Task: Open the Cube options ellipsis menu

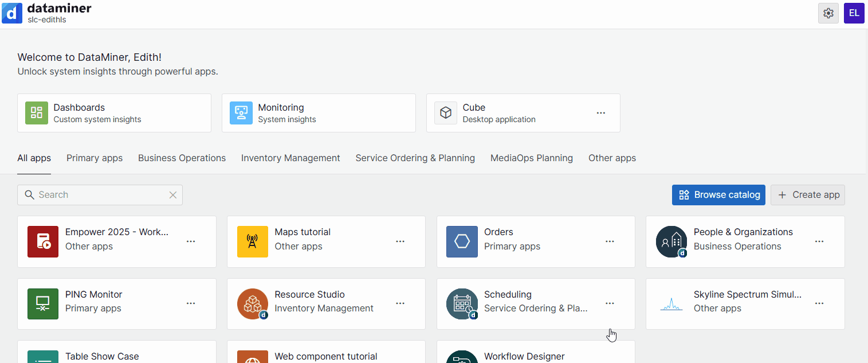Action: [600, 113]
